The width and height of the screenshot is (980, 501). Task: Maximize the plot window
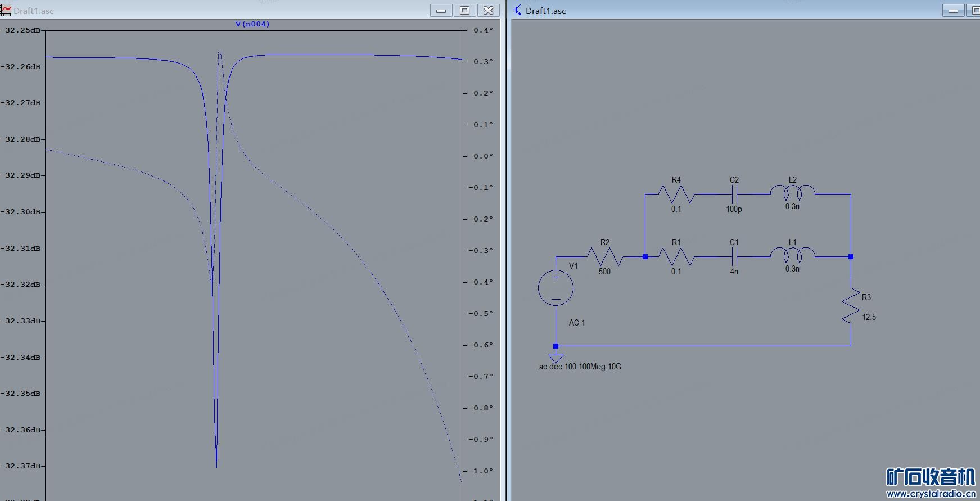[x=464, y=11]
